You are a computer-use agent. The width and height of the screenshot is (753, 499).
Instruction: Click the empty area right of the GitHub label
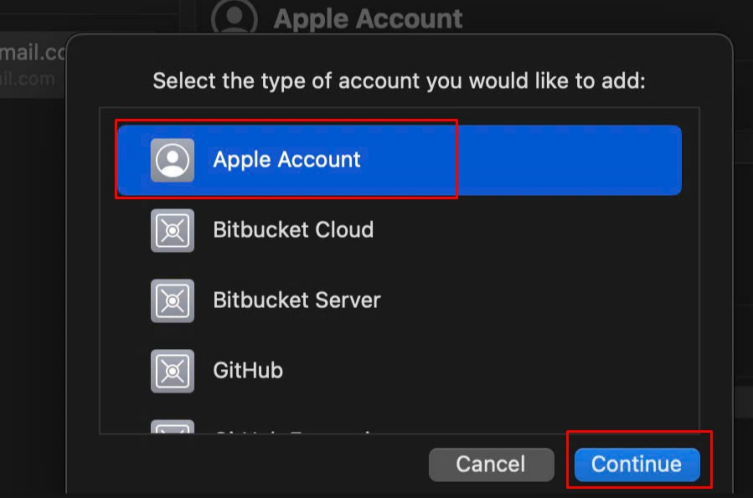click(x=480, y=370)
